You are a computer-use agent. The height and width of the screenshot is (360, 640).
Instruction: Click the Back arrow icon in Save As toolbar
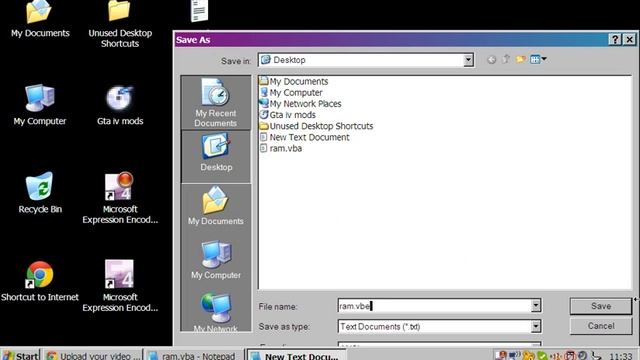tap(492, 60)
